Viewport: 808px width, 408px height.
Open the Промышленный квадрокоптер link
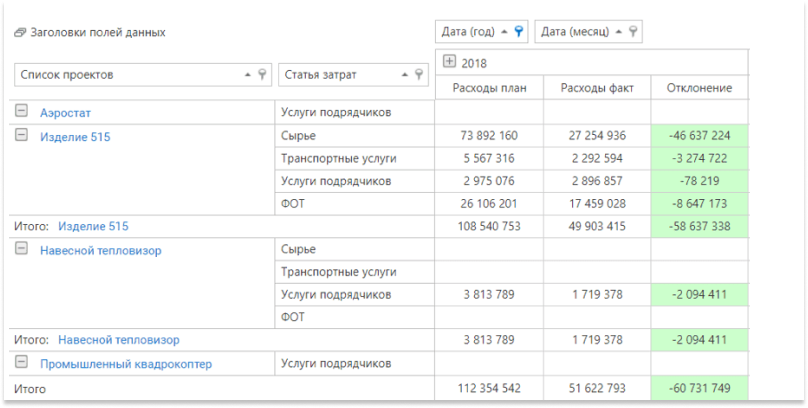pos(125,364)
